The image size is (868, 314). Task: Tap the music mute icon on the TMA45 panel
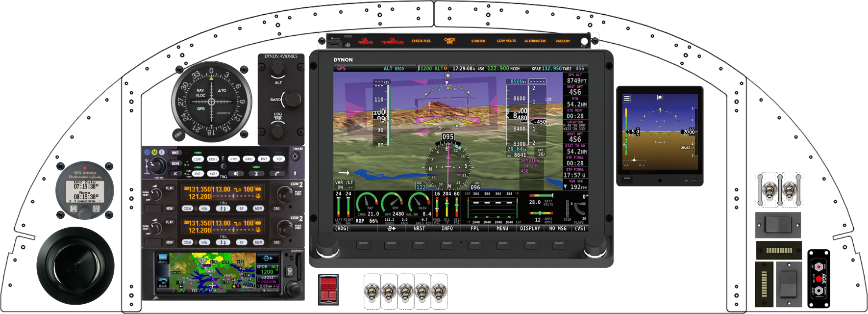click(x=257, y=173)
